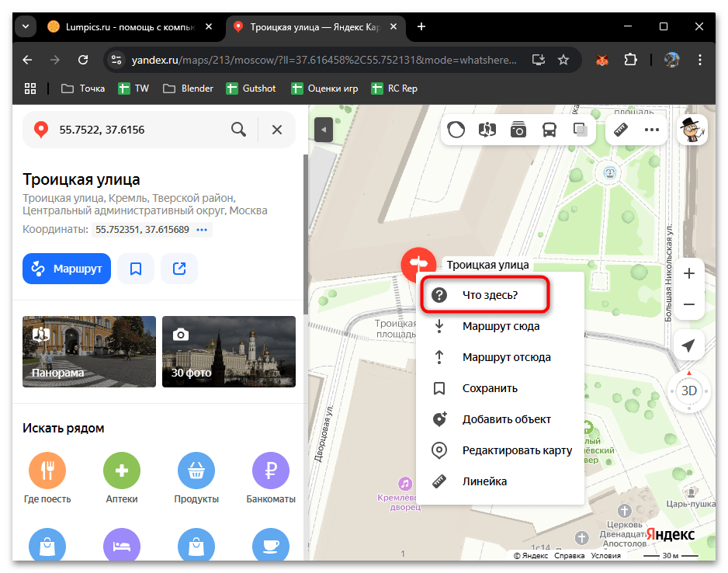Open the '30 фото' photo thumbnail
The width and height of the screenshot is (728, 573).
coord(229,352)
